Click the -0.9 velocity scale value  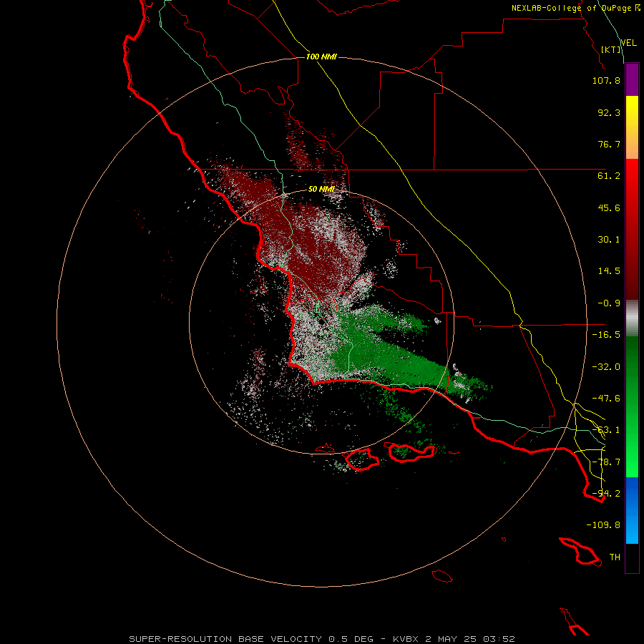(609, 303)
